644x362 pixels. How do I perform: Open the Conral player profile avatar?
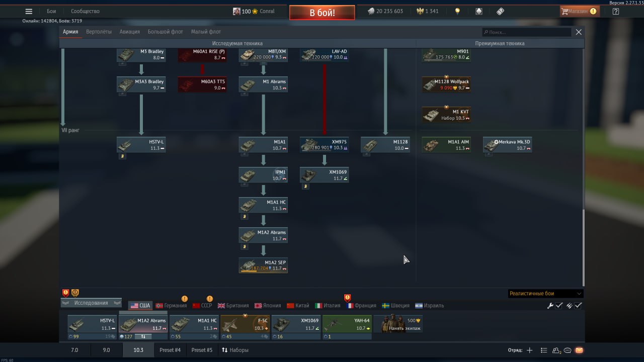[236, 11]
